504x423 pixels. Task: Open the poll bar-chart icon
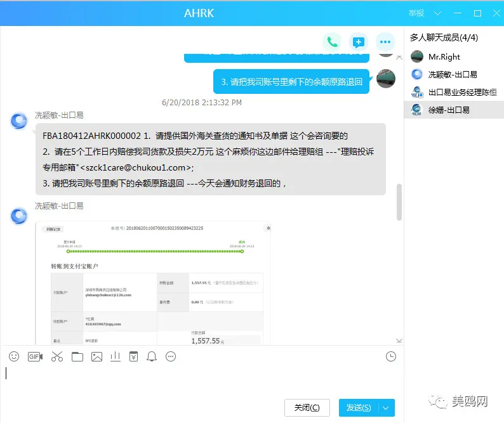click(115, 356)
